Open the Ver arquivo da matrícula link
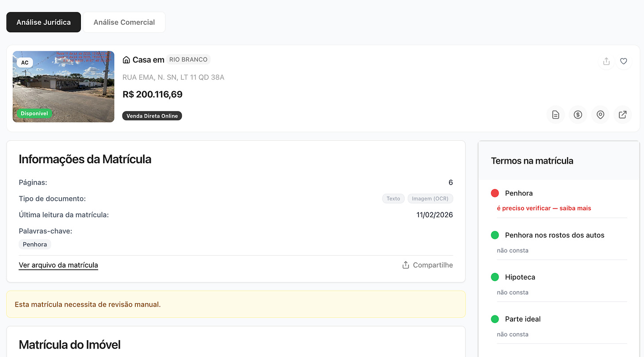Screen dimensions: 644x357 pos(58,265)
